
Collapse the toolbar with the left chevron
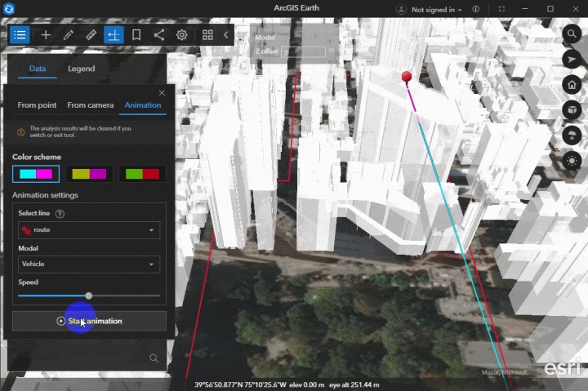point(225,35)
